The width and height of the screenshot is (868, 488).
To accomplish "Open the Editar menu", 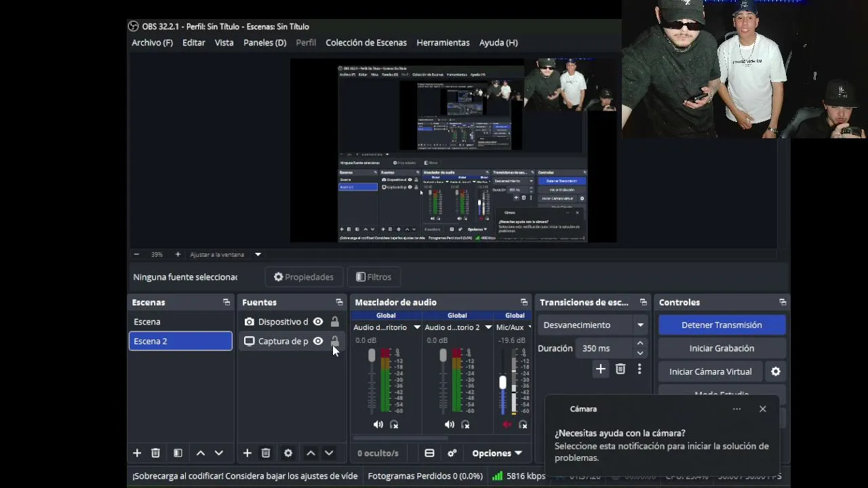I will coord(194,42).
